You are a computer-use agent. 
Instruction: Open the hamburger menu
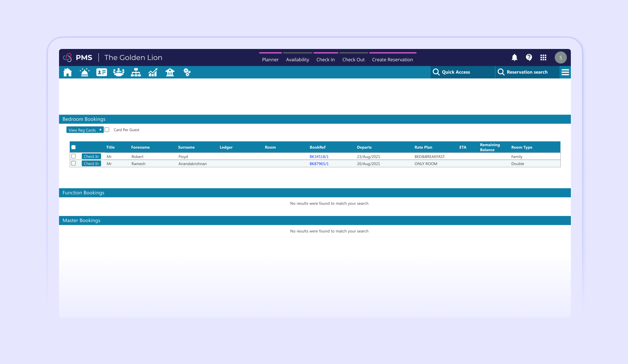565,72
